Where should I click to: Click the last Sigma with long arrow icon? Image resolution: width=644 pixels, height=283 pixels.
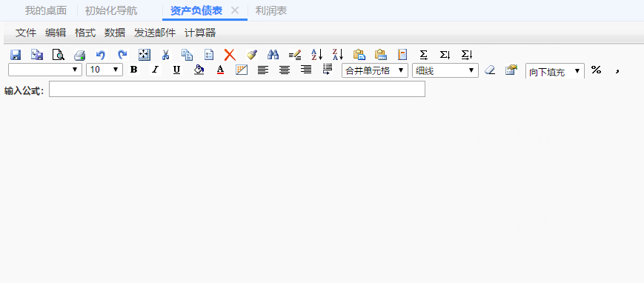tap(467, 55)
